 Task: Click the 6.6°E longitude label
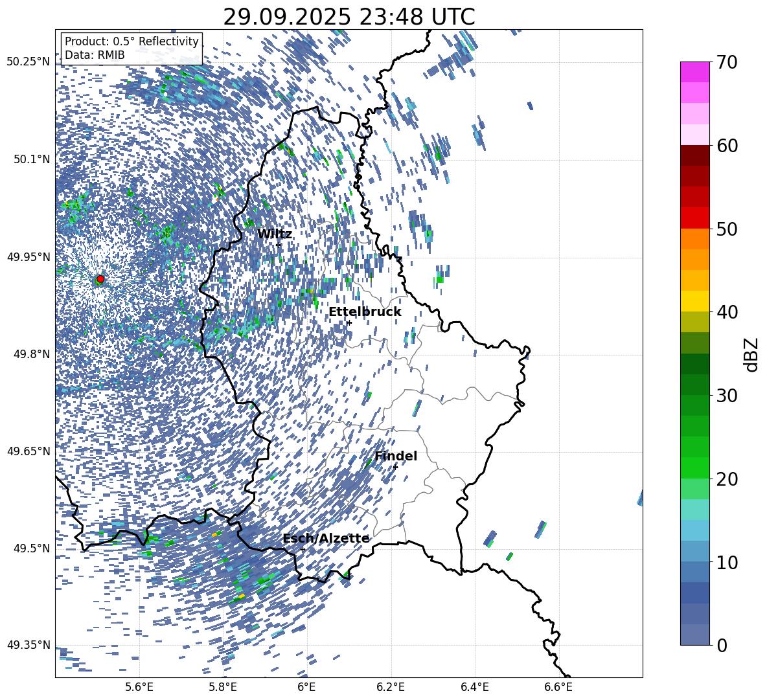pos(558,687)
